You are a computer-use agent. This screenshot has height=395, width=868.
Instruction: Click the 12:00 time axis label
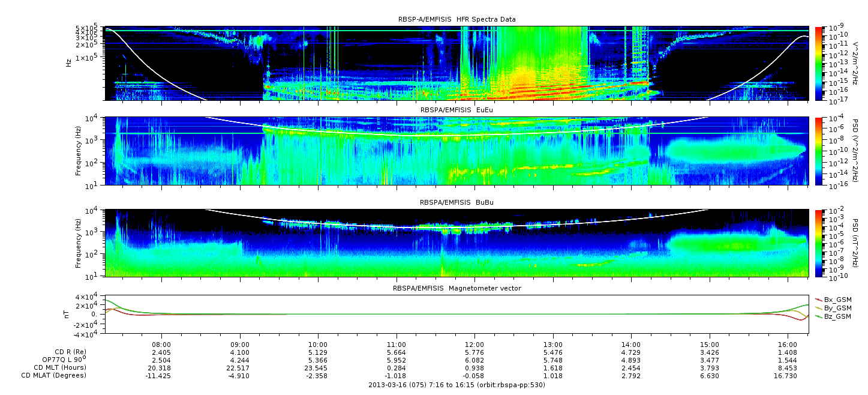(x=474, y=345)
